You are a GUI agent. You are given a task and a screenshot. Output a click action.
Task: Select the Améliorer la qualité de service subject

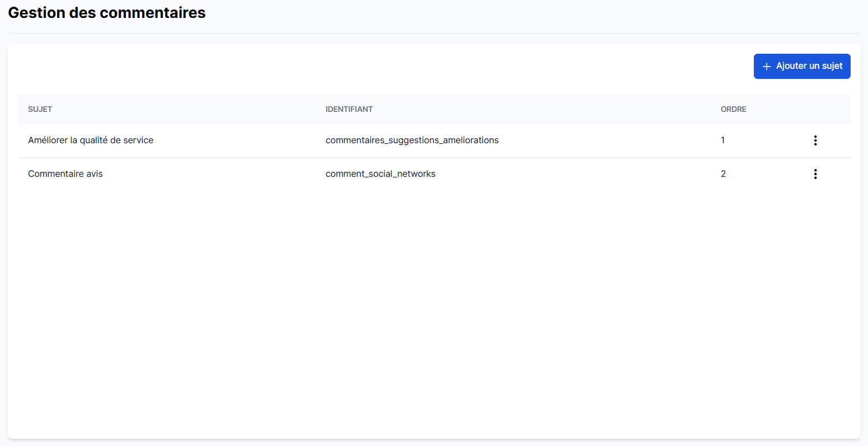tap(91, 140)
